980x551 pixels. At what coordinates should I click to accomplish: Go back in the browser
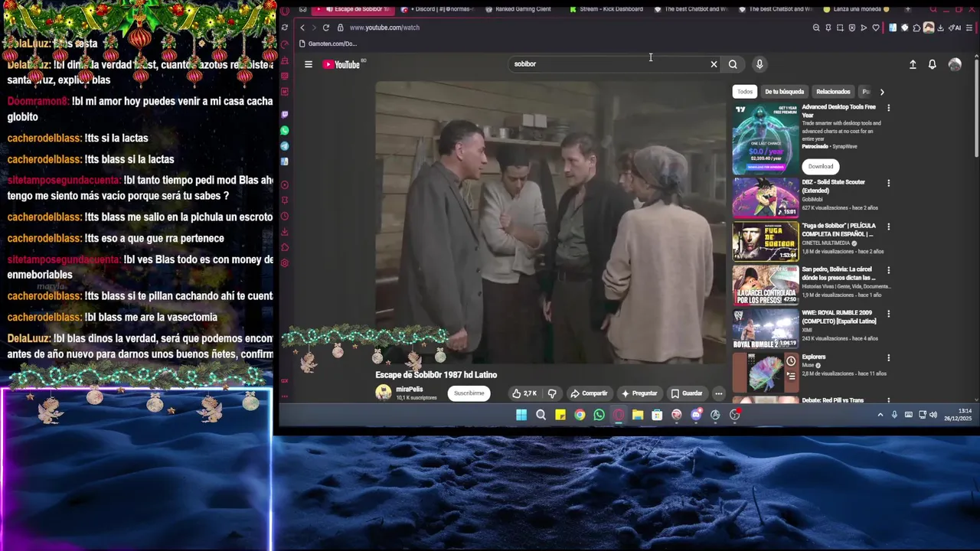pyautogui.click(x=302, y=28)
